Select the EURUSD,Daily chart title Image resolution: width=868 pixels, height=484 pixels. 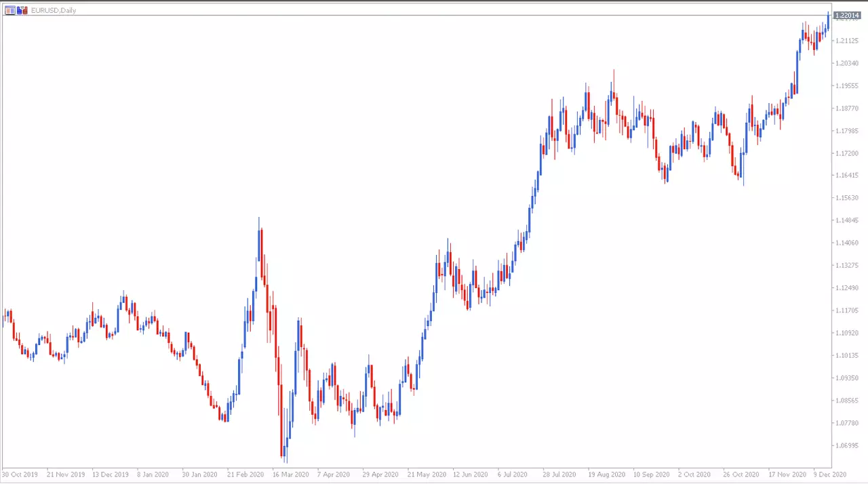pos(53,10)
